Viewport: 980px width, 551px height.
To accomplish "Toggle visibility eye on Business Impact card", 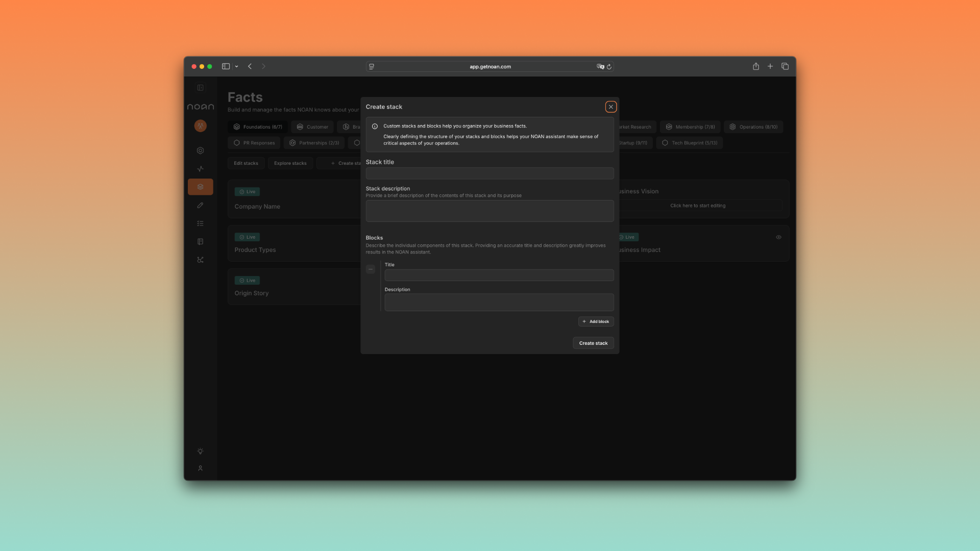I will click(778, 237).
